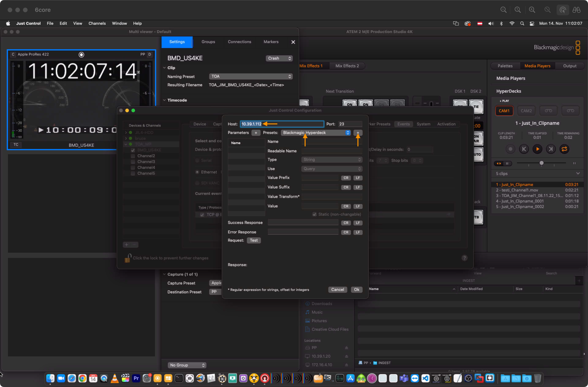
Task: Toggle loop playback on the HyperDeck
Action: [x=564, y=149]
